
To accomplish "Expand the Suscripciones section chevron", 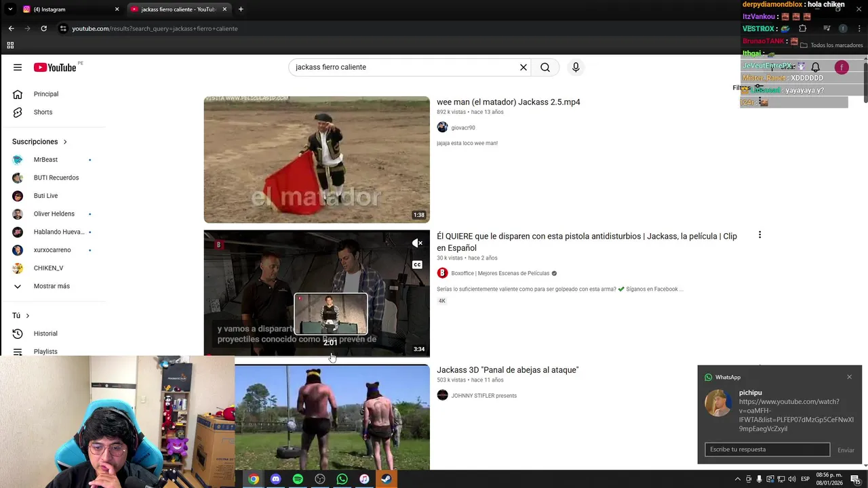I will coord(65,142).
